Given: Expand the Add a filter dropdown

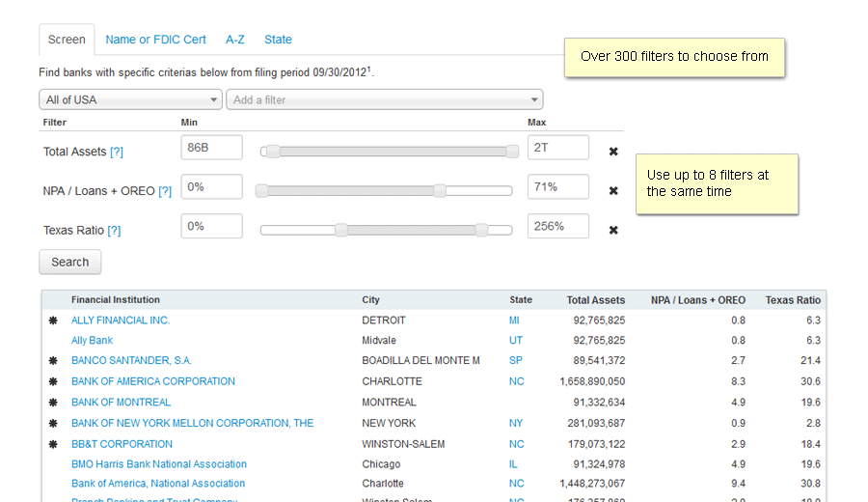Looking at the screenshot, I should pos(384,99).
